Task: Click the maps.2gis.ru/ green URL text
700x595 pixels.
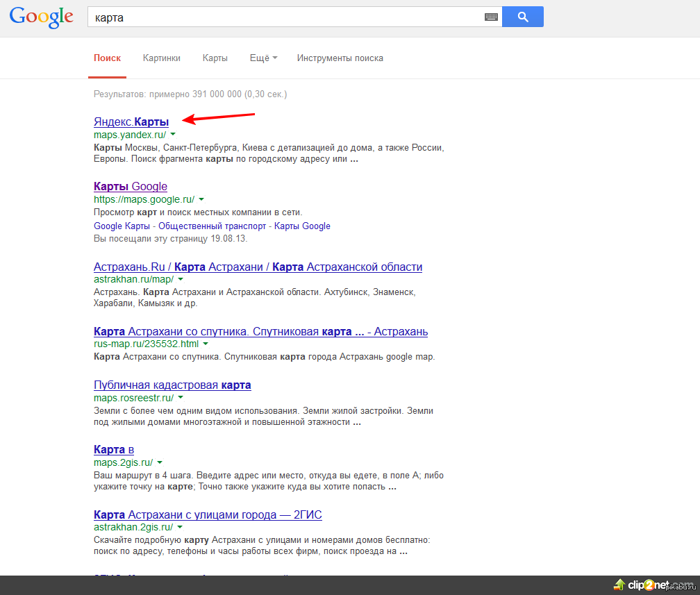Action: coord(123,463)
